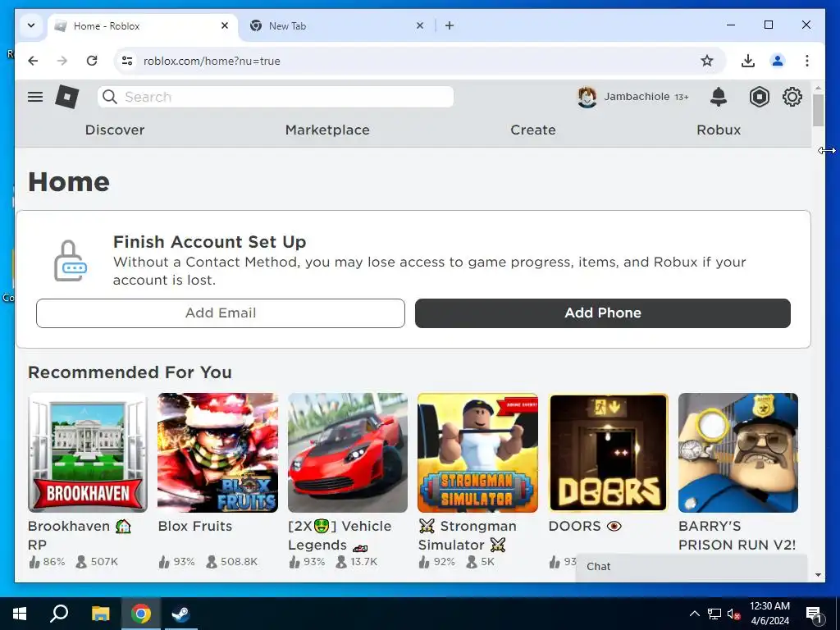Image resolution: width=840 pixels, height=630 pixels.
Task: Open the Windows notification center
Action: [815, 614]
